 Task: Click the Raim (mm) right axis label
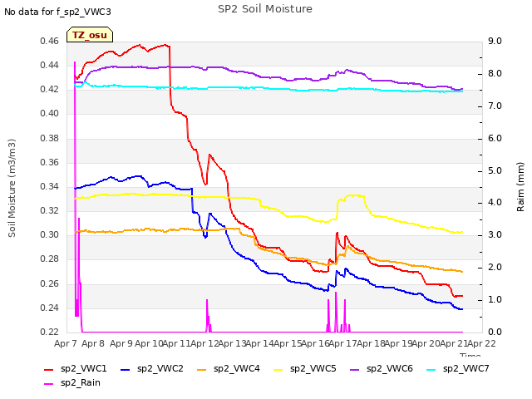(x=520, y=187)
